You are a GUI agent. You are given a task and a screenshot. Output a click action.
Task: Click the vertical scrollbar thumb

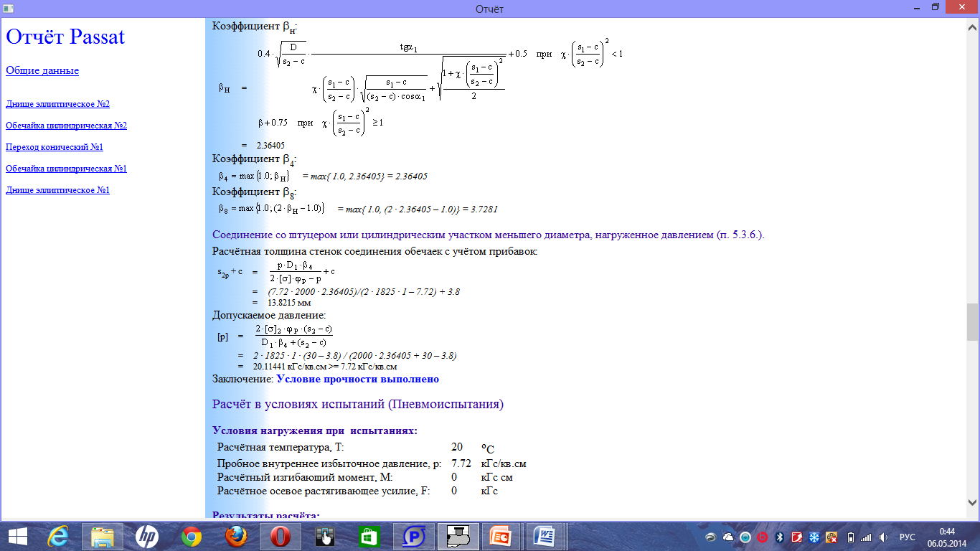pos(973,321)
